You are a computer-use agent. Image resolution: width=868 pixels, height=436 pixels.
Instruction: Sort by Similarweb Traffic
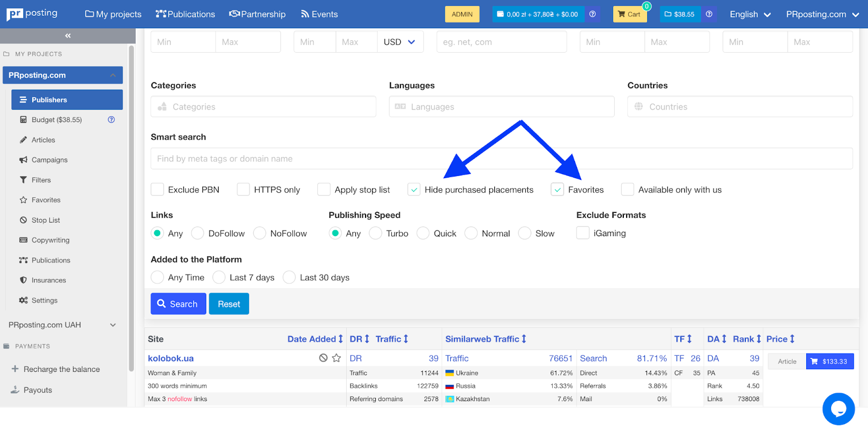coord(486,339)
